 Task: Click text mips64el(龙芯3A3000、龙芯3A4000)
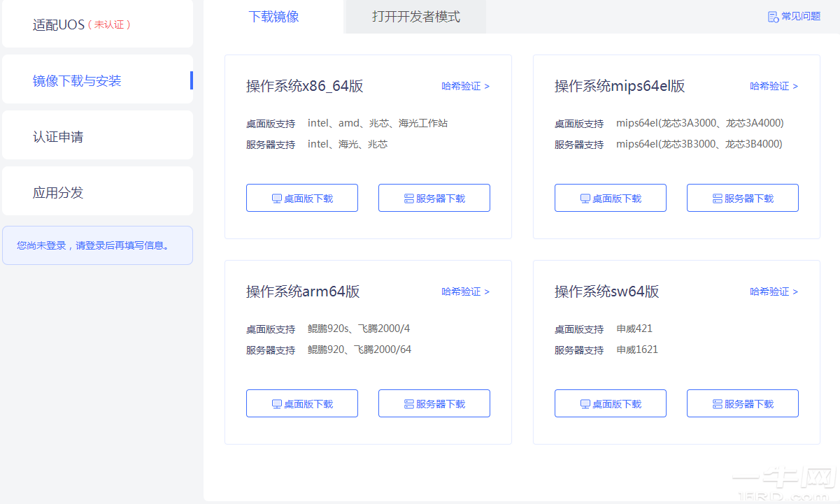coord(700,123)
